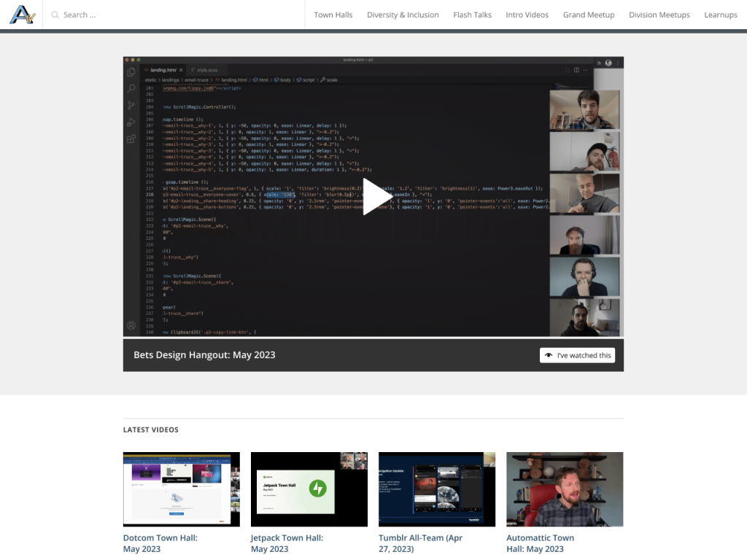Open the Jetpack Town Hall video thumbnail
Viewport: 747px width, 560px height.
click(309, 489)
